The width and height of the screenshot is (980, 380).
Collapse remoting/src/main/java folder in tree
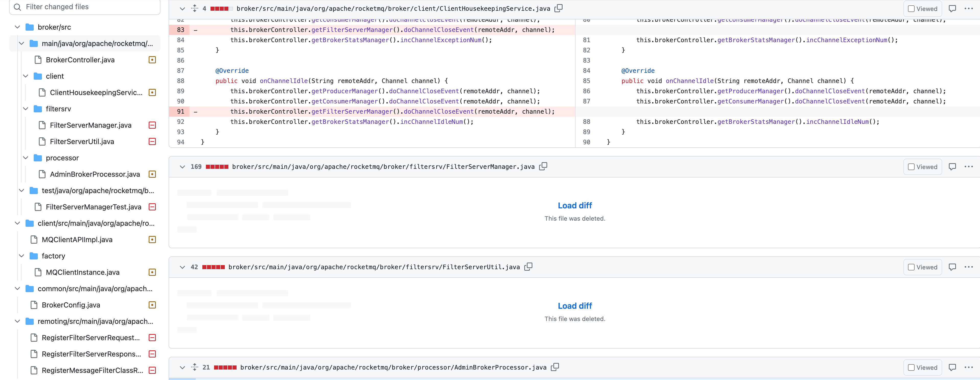point(17,322)
